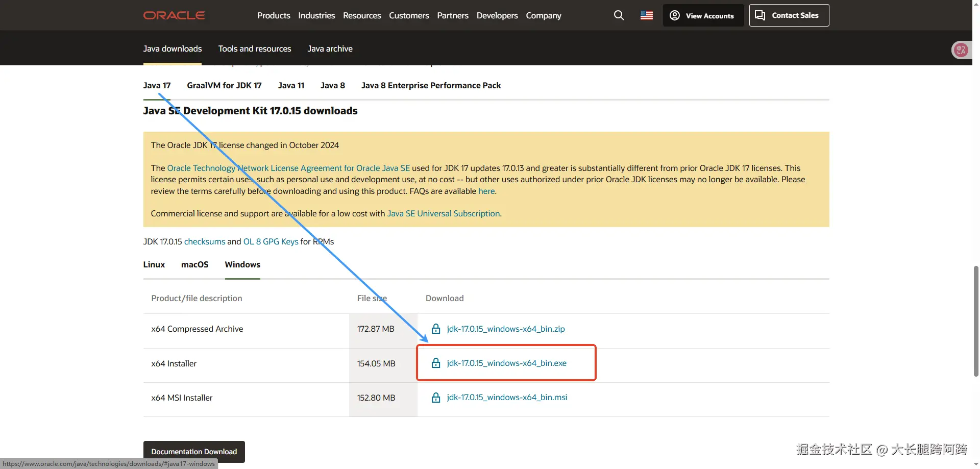Switch to the Java 8 tab

(x=333, y=85)
